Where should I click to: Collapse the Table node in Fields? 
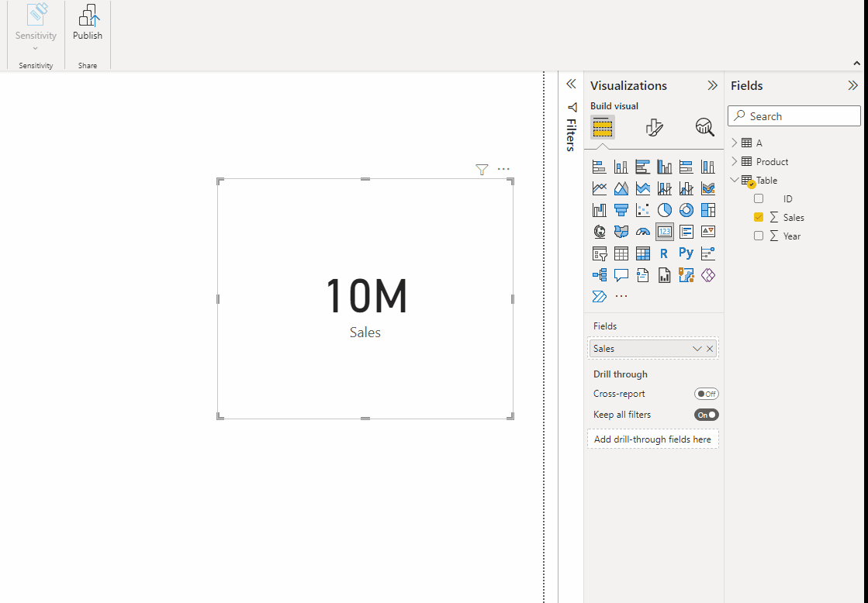point(735,180)
